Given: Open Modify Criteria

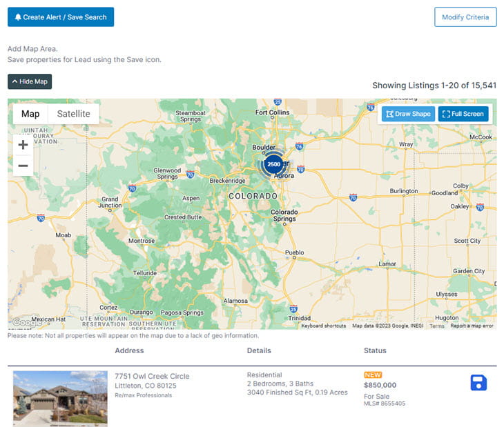Looking at the screenshot, I should (x=465, y=17).
